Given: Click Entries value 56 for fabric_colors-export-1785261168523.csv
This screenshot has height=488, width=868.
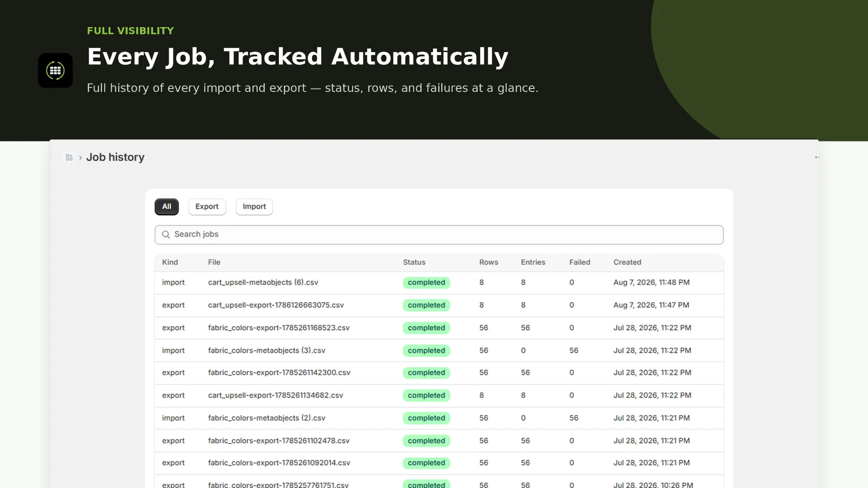Looking at the screenshot, I should pos(526,328).
